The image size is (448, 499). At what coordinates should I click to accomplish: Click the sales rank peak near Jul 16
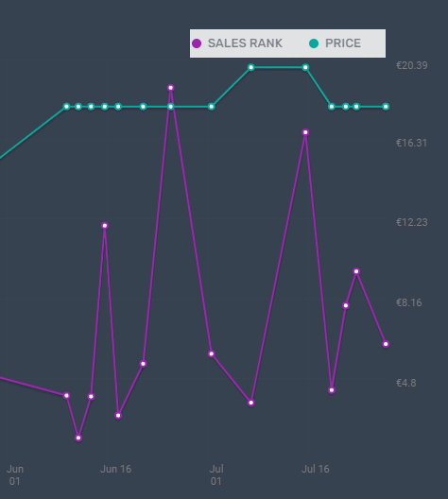pyautogui.click(x=305, y=132)
